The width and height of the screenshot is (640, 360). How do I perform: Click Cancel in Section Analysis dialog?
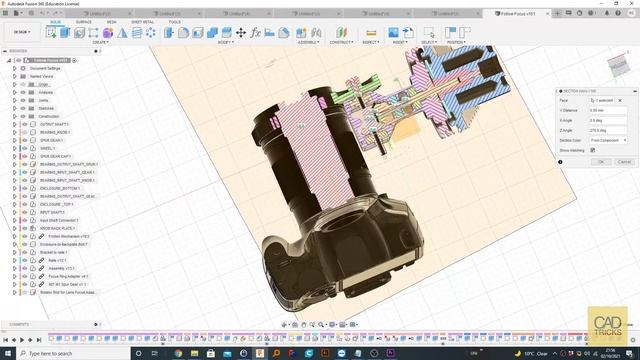[624, 162]
